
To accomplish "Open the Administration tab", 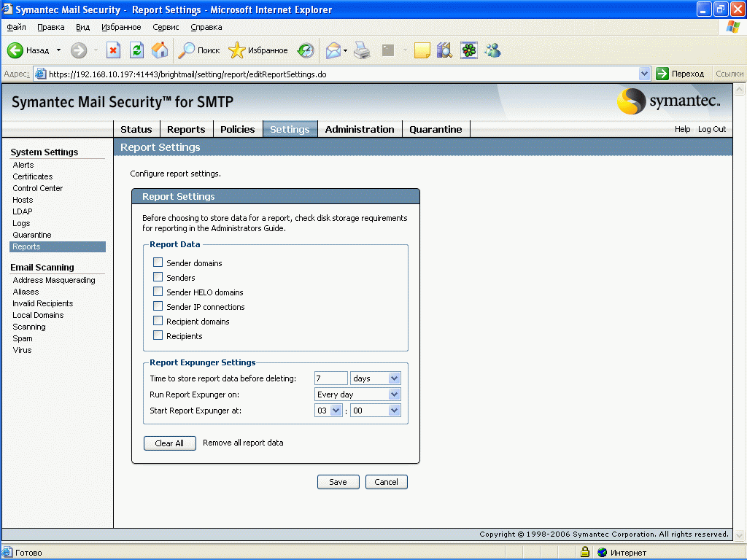I will click(360, 129).
